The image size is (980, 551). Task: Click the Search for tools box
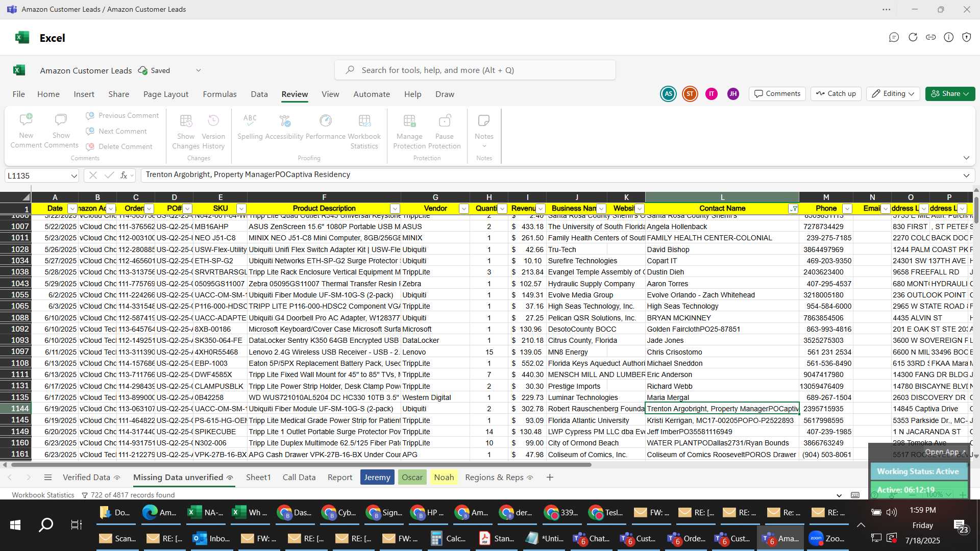[x=475, y=70]
